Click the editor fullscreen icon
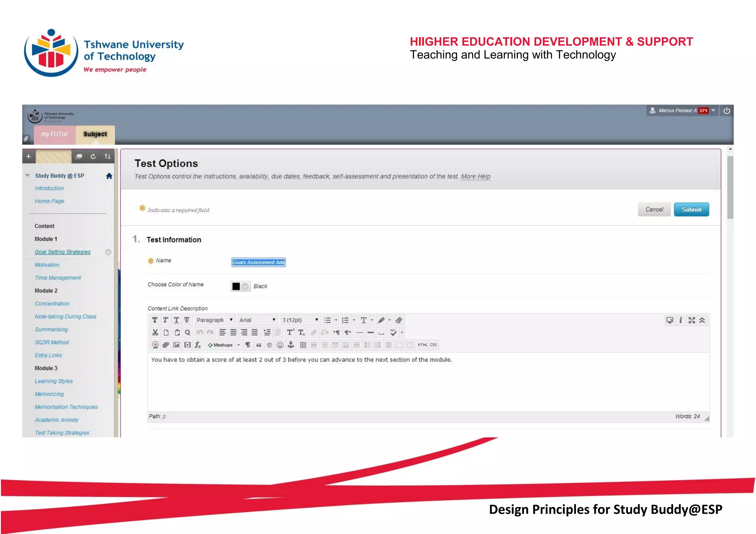 point(692,320)
